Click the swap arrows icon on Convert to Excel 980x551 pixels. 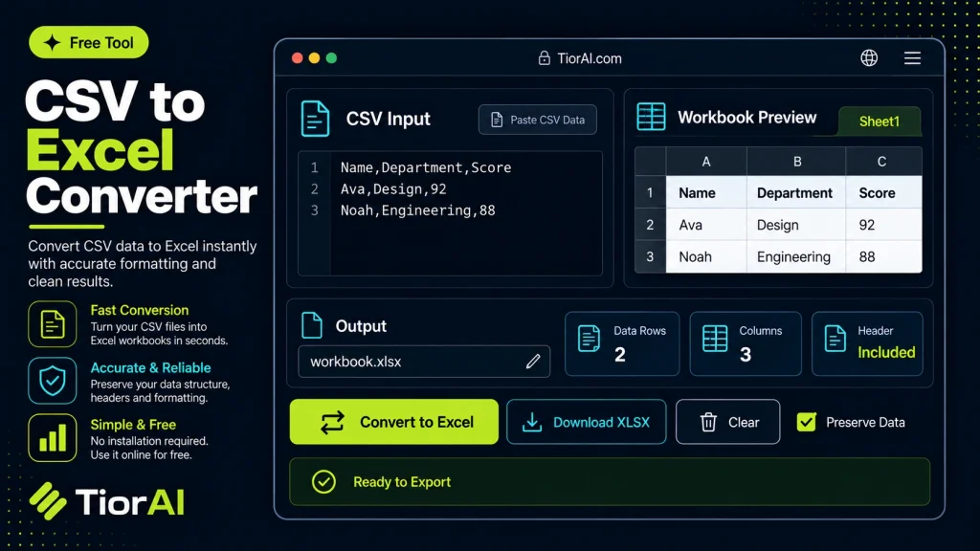coord(332,422)
